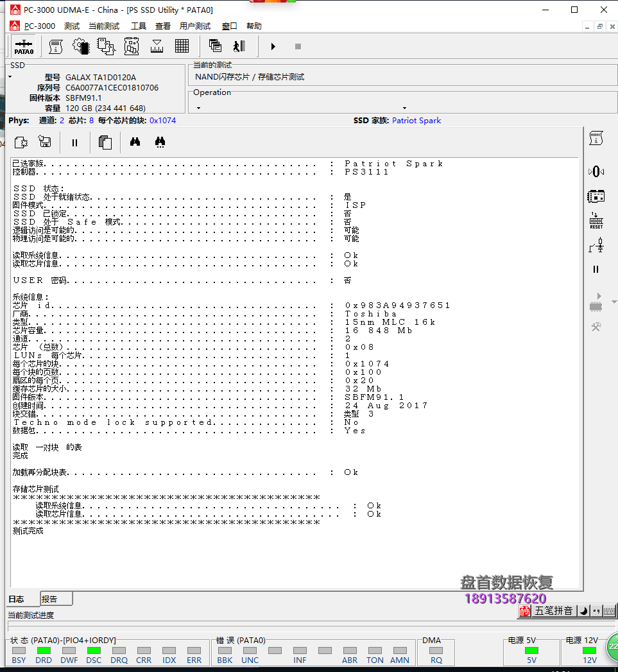This screenshot has width=618, height=672.
Task: Select the 测试完成 log line
Action: coord(28,531)
